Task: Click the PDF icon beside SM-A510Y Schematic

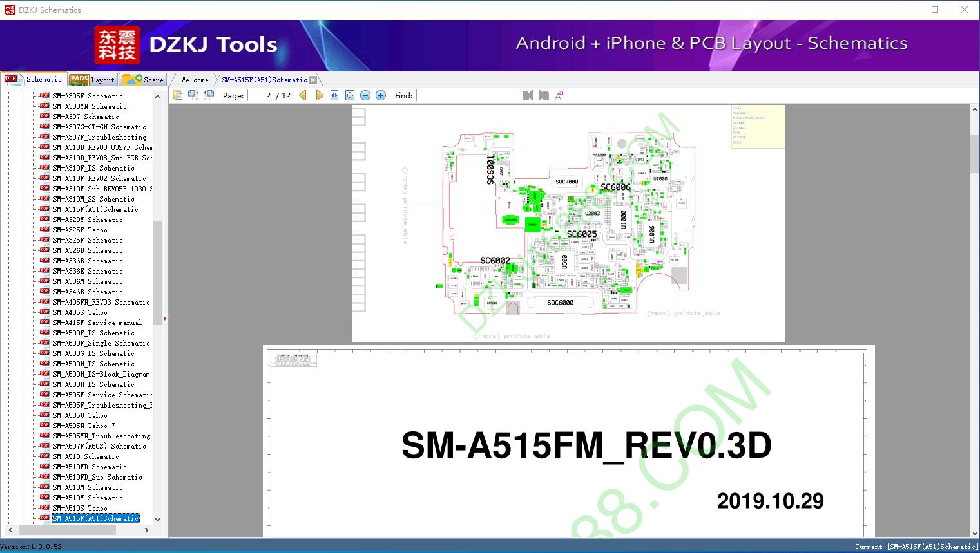Action: [x=44, y=497]
